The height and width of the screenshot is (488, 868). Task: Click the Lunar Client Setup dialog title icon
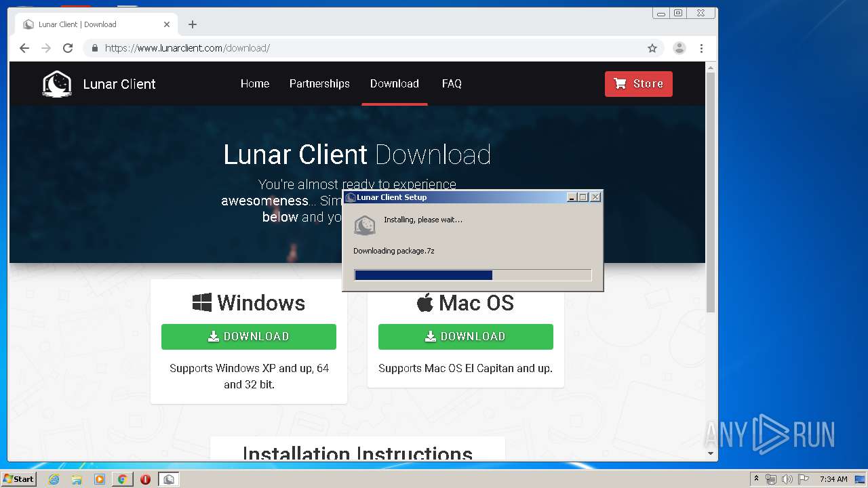coord(351,197)
